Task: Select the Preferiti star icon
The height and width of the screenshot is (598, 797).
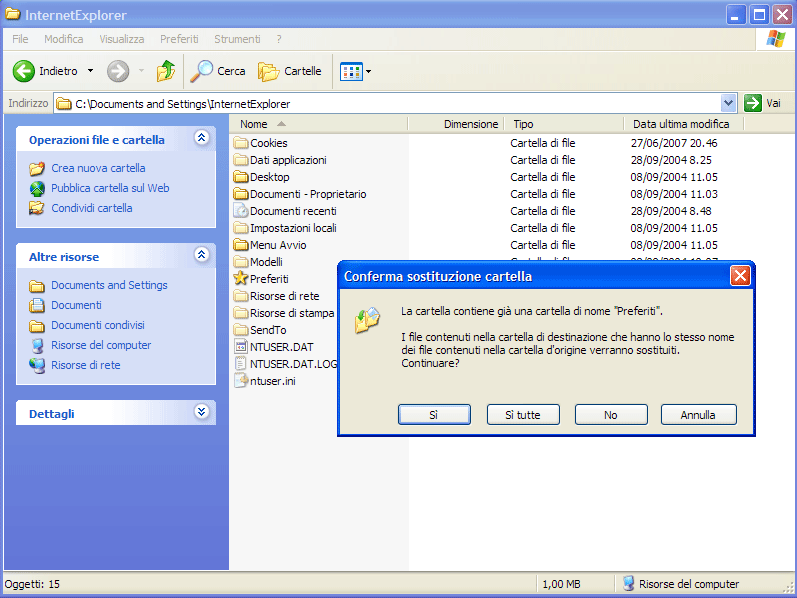Action: click(241, 279)
